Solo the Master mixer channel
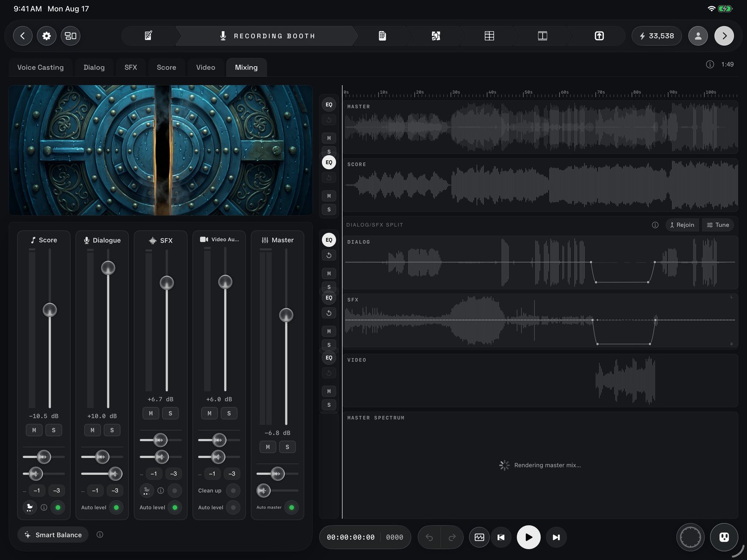Viewport: 747px width, 560px height. [x=287, y=447]
